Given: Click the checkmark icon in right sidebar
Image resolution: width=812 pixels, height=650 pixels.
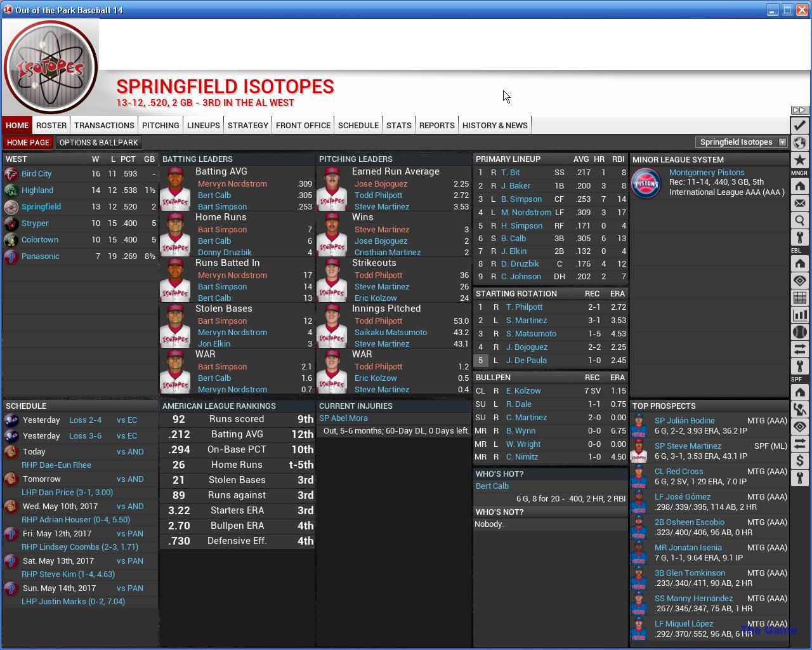Looking at the screenshot, I should 799,126.
